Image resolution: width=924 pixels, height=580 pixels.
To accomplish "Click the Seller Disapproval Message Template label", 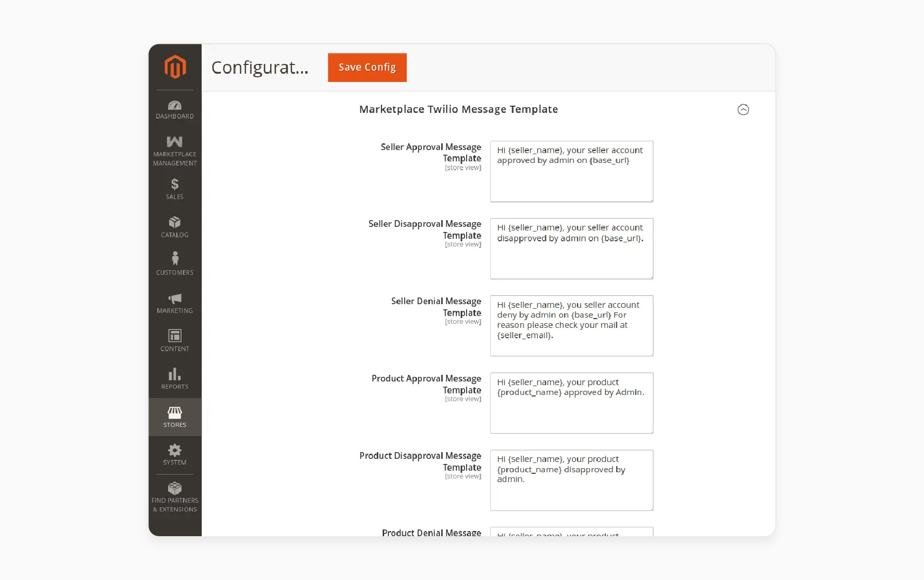I will [x=424, y=229].
